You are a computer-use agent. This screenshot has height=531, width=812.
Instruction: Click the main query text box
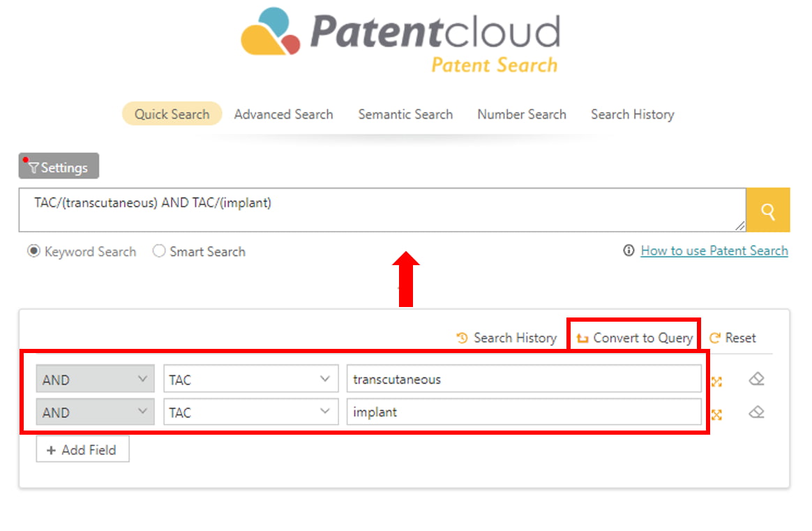click(382, 210)
